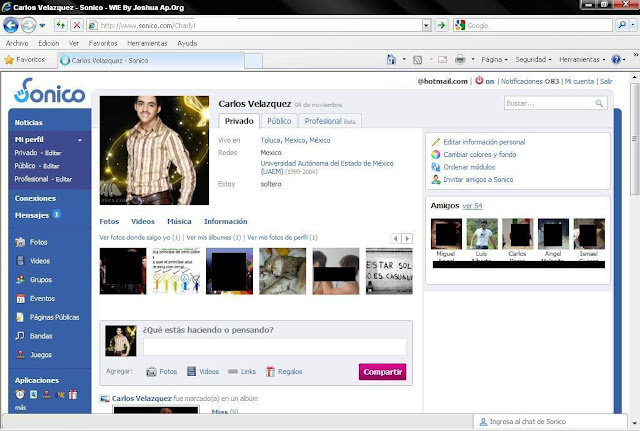Click the RSS feeds icon
Image resolution: width=640 pixels, height=431 pixels.
coord(418,60)
